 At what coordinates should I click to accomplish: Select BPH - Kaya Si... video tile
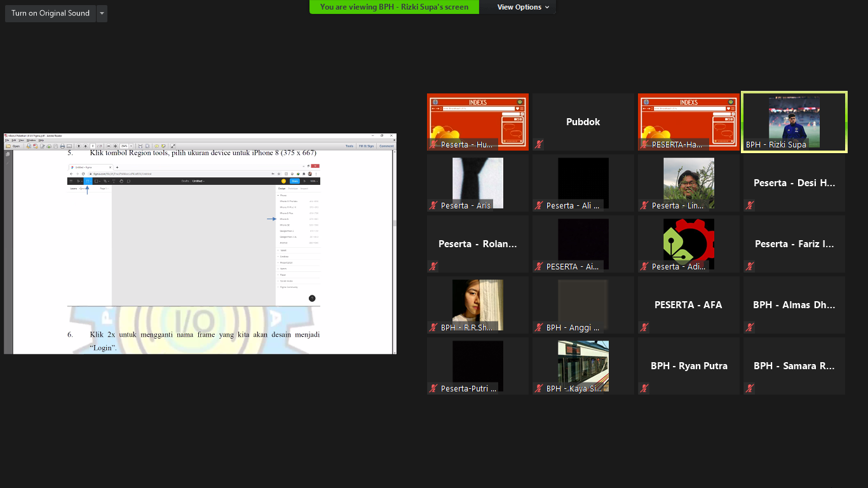click(x=583, y=366)
